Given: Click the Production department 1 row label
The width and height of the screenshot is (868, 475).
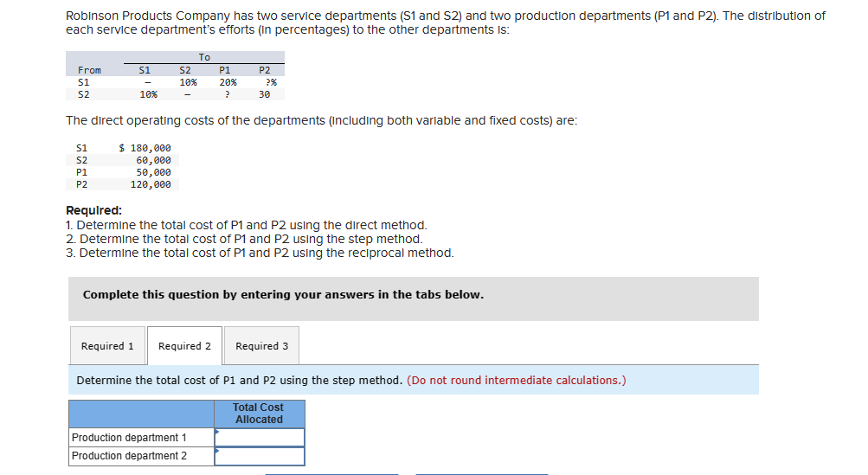Looking at the screenshot, I should pos(142,437).
